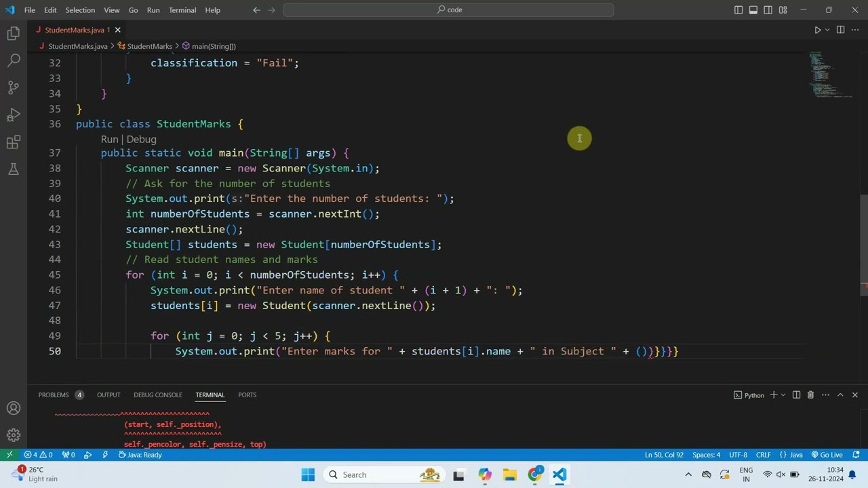This screenshot has width=868, height=488.
Task: Change end of line sequence CRLF
Action: pyautogui.click(x=763, y=455)
